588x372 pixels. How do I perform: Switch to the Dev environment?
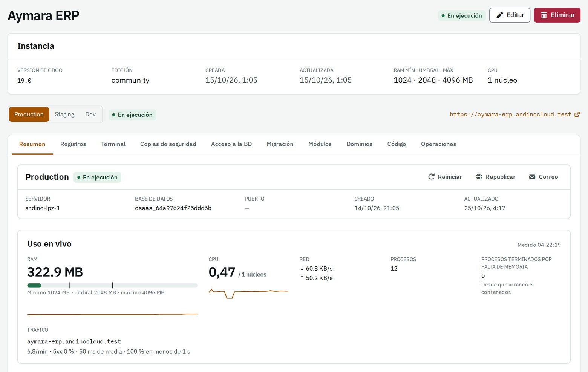tap(90, 114)
